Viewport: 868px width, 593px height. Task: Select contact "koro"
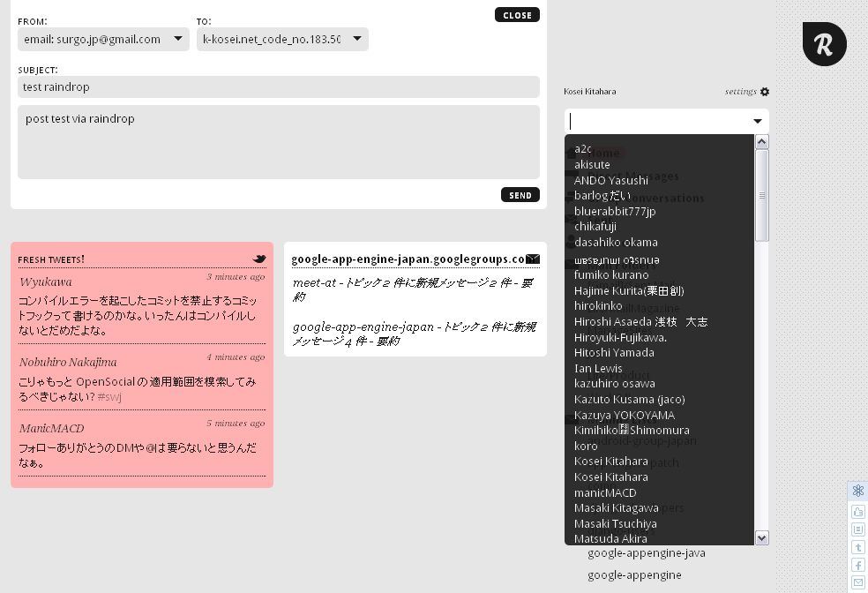pyautogui.click(x=586, y=446)
